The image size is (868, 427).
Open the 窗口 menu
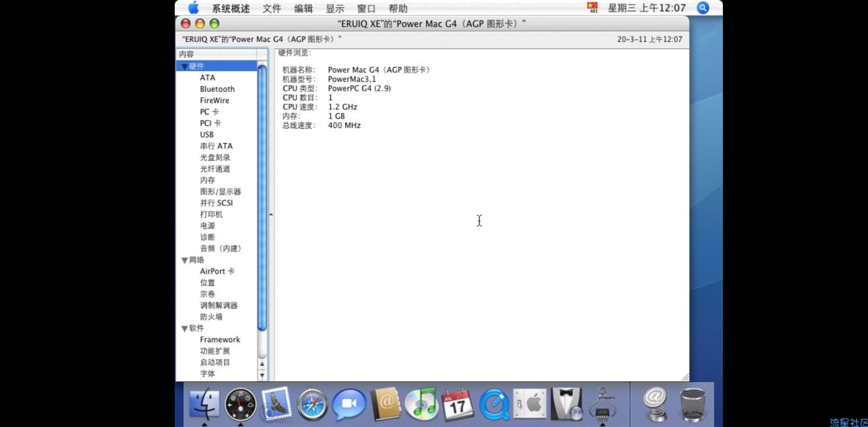[366, 8]
